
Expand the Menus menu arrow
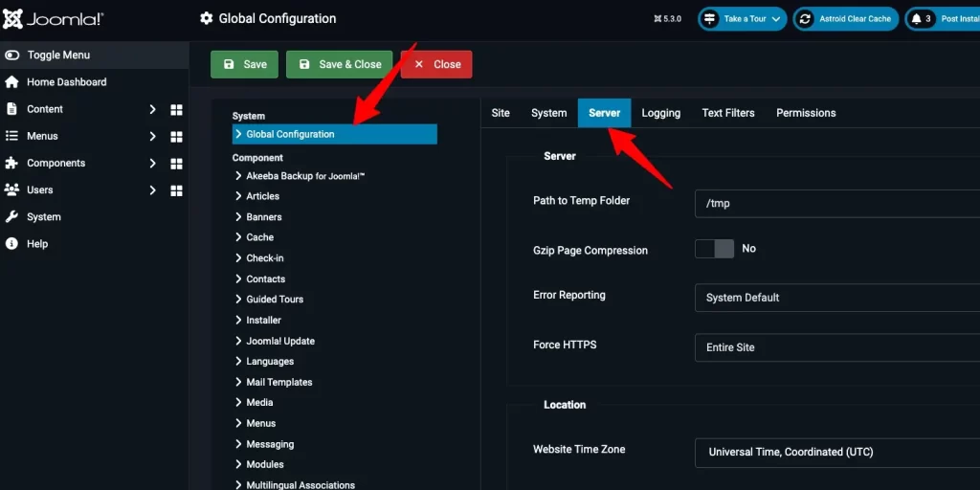(152, 136)
